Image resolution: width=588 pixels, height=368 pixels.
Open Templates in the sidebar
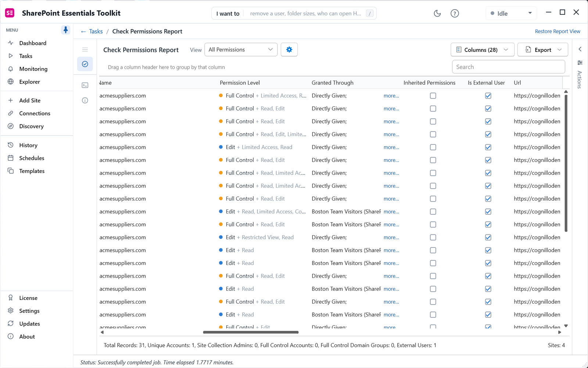pos(32,171)
